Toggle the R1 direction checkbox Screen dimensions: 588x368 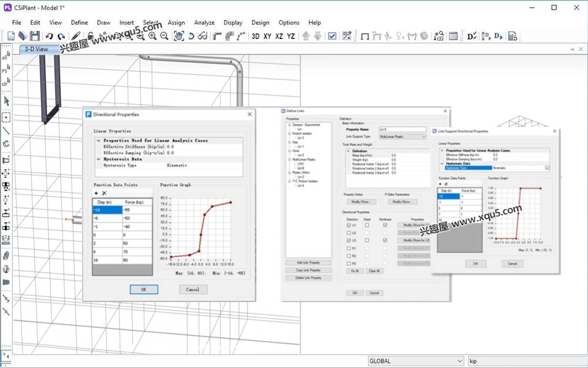point(349,248)
